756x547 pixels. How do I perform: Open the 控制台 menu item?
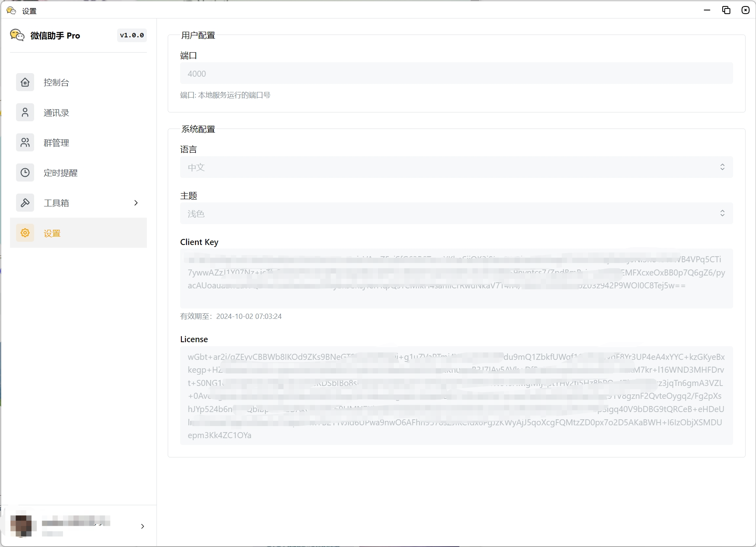pyautogui.click(x=56, y=82)
